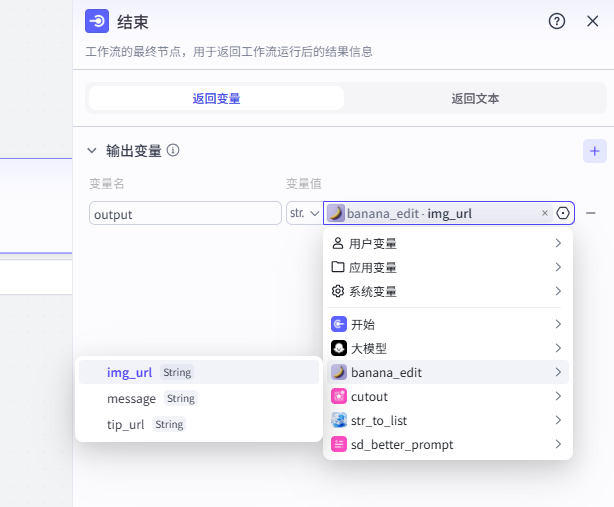The width and height of the screenshot is (614, 507).
Task: Expand the 系统变量 submenu
Action: (x=447, y=291)
